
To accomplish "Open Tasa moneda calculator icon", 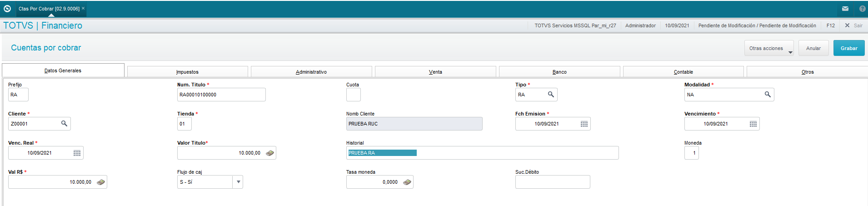I will [x=407, y=182].
